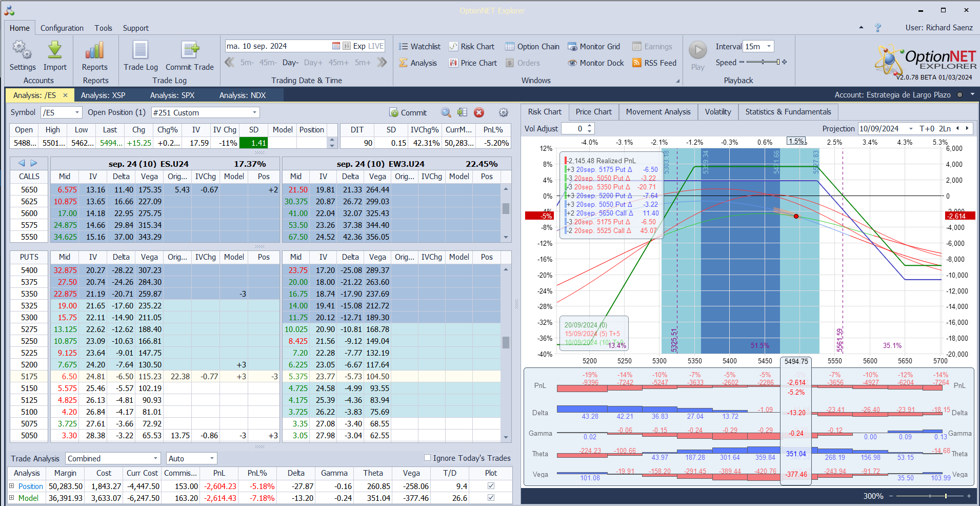Open the Option Chain window
The image size is (980, 506).
coord(532,46)
